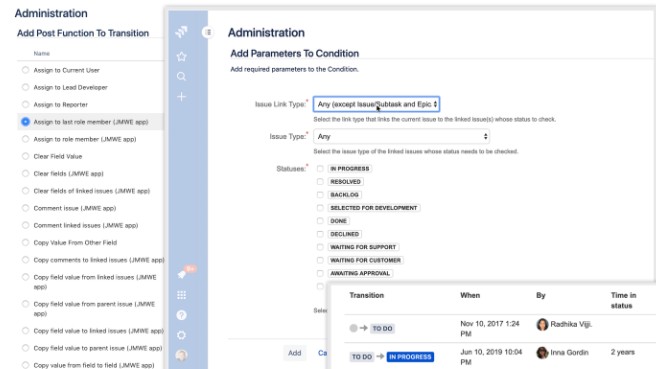Open notifications megaphone icon with badge

182,274
